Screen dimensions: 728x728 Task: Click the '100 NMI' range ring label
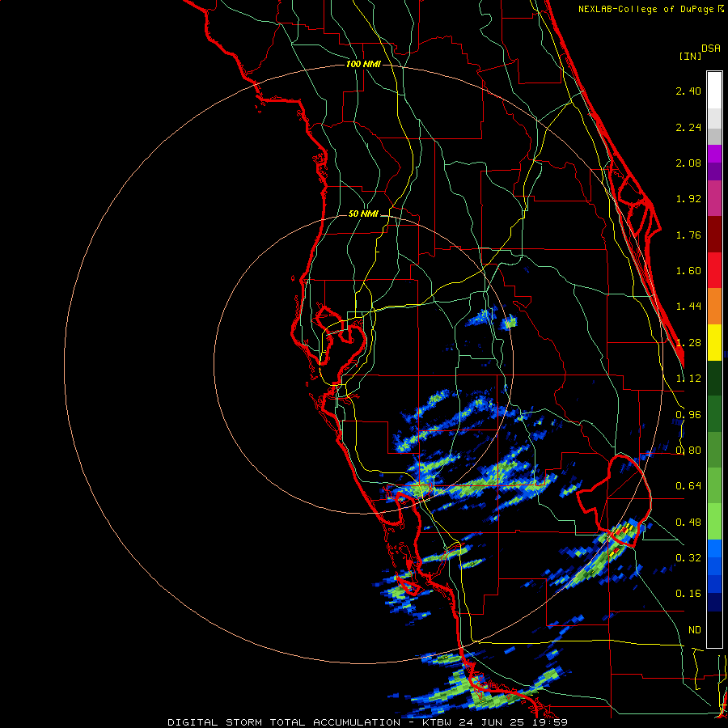point(363,64)
